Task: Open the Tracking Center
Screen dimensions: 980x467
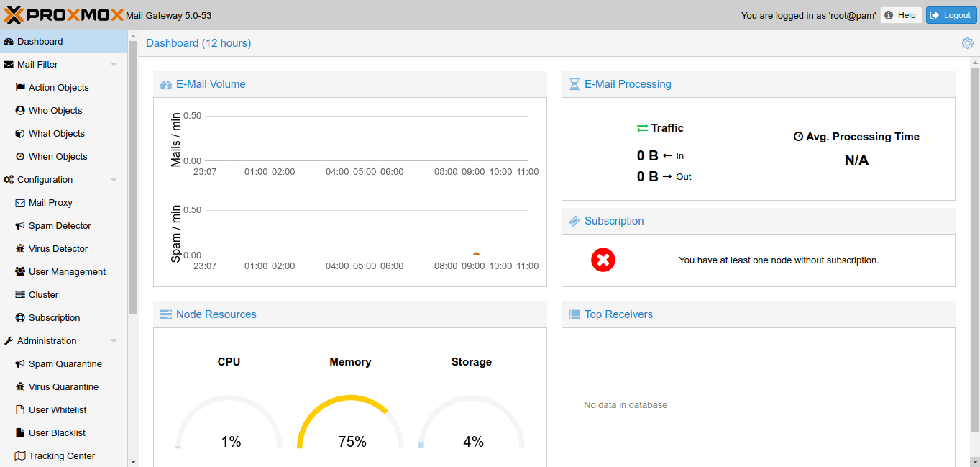Action: click(x=64, y=456)
